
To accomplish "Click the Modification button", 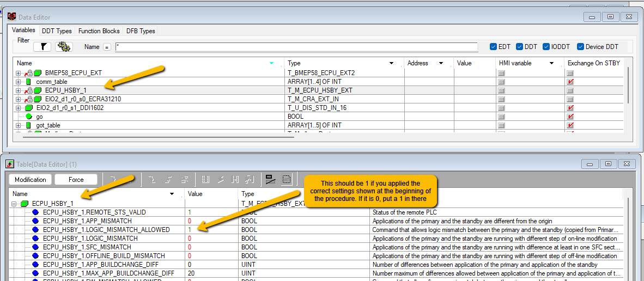I will pyautogui.click(x=31, y=180).
